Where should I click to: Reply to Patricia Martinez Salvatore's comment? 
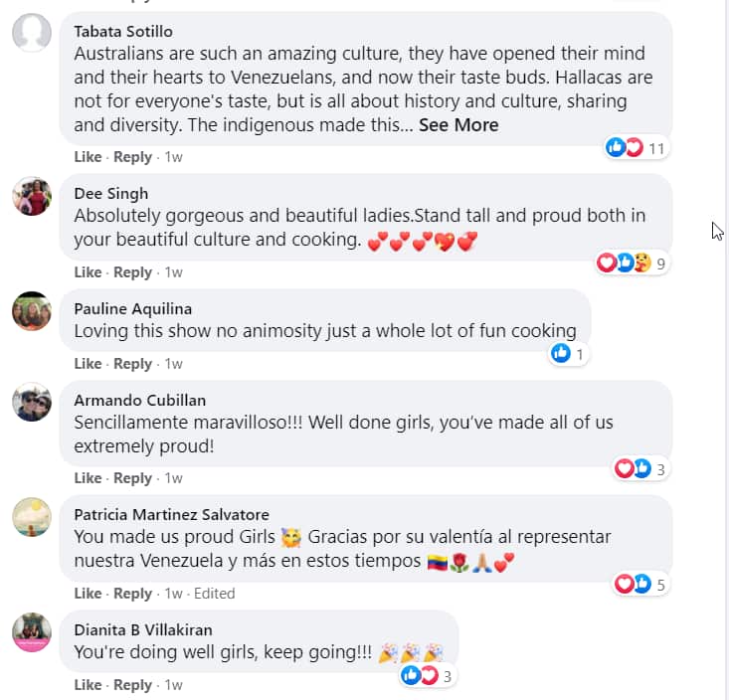point(132,594)
